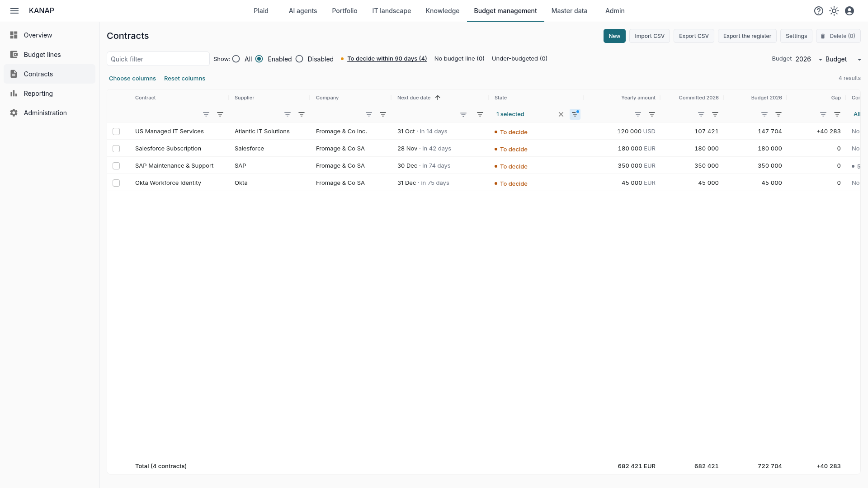Tick checkbox for Okta Workforce Identity

point(116,183)
